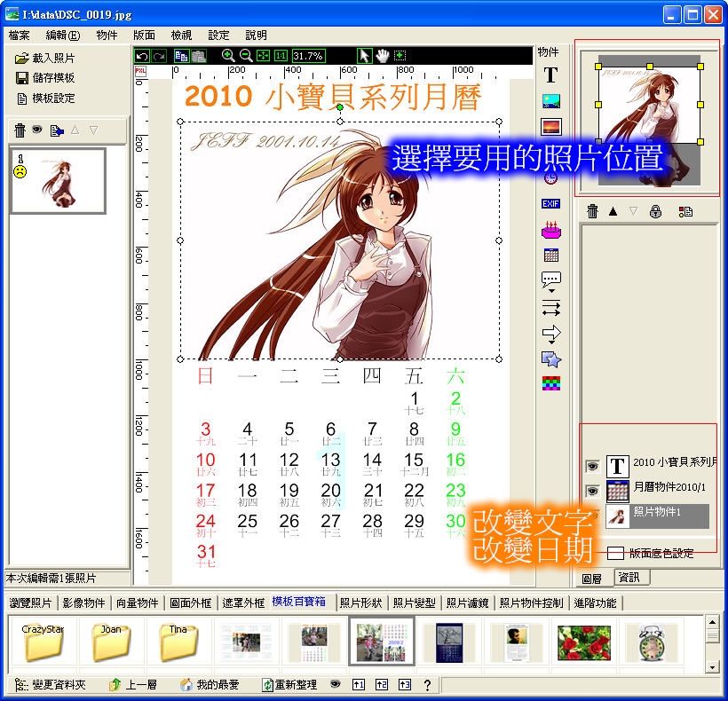Insert a calendar object from the object bar
The height and width of the screenshot is (701, 728).
click(551, 255)
